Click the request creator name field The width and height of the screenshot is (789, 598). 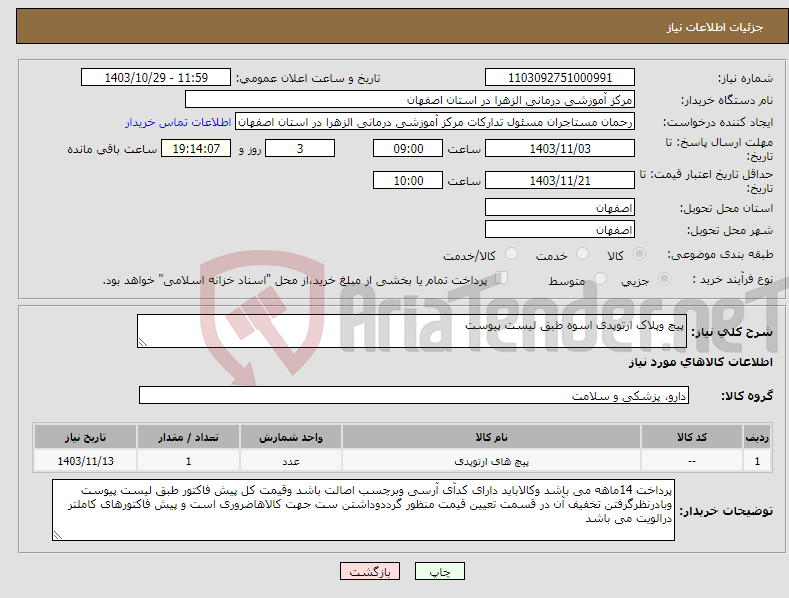click(435, 122)
